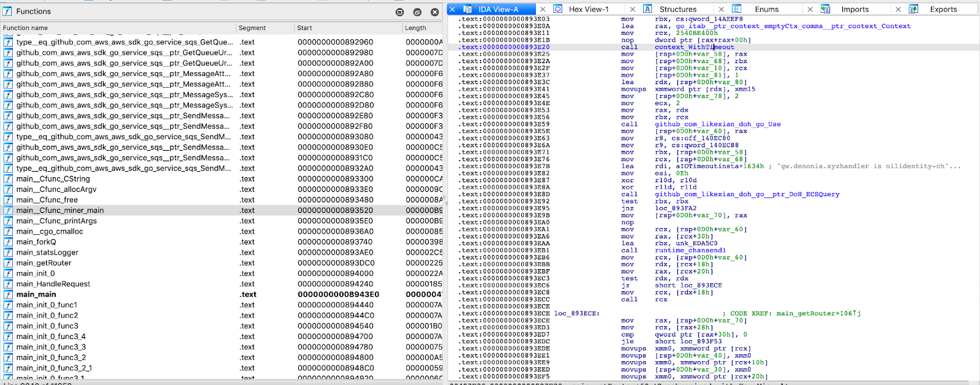Click the Start column header

(x=304, y=28)
